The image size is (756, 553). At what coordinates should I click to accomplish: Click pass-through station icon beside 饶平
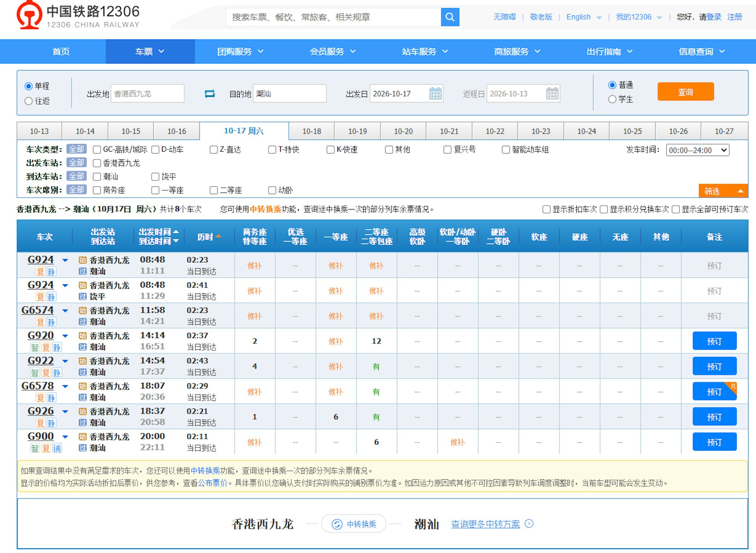tap(82, 297)
